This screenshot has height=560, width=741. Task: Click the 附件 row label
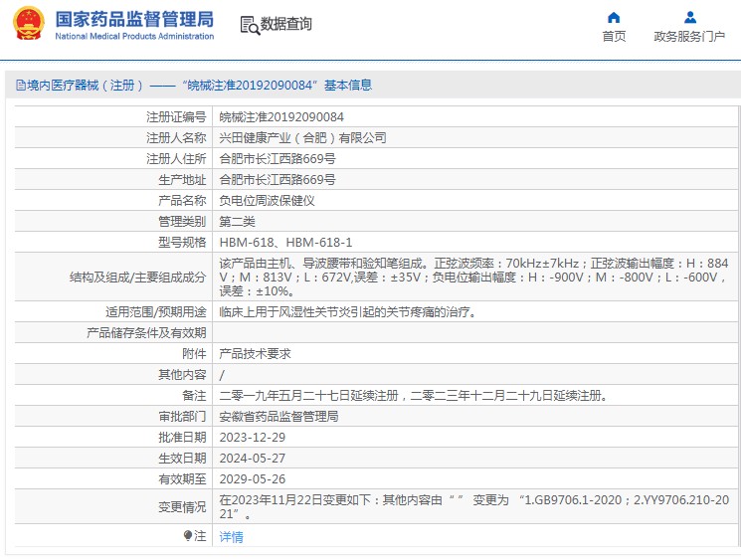pos(194,353)
